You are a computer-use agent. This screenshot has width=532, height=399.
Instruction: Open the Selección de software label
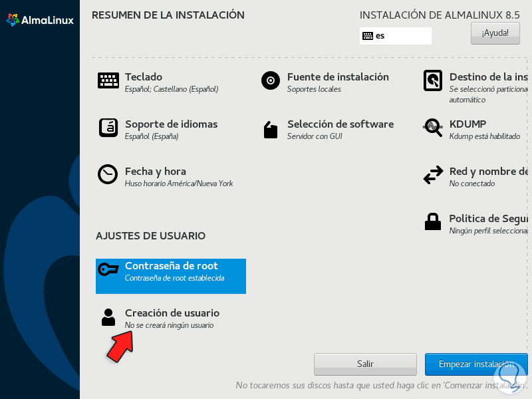point(340,124)
